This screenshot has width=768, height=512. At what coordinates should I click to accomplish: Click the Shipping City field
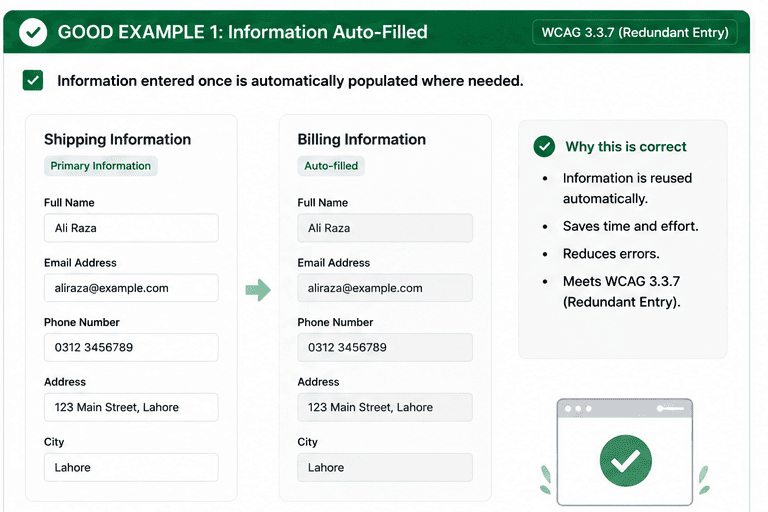(x=131, y=467)
